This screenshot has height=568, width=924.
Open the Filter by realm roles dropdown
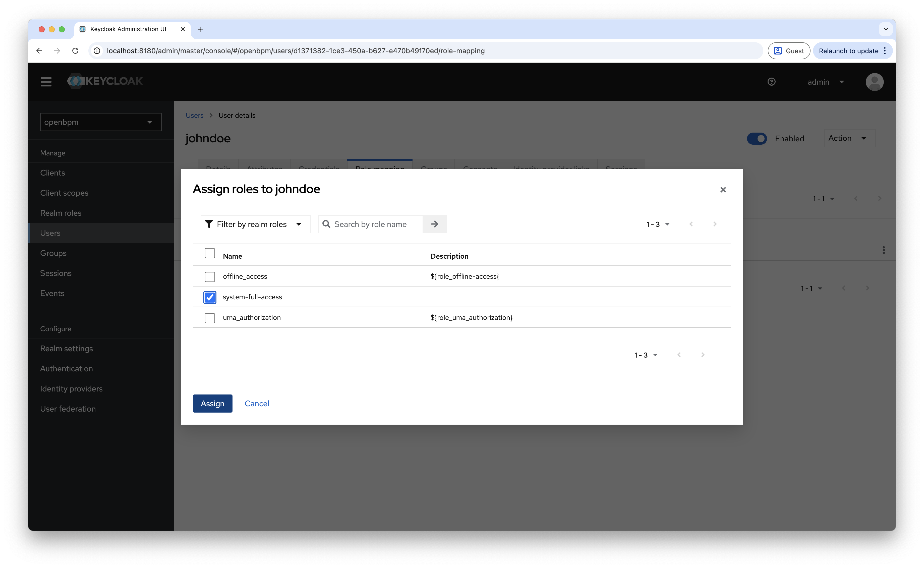pos(255,224)
